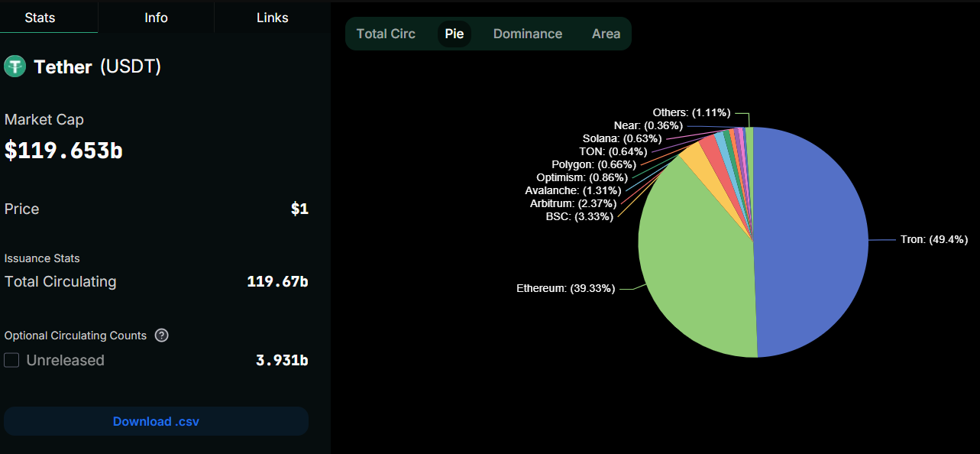Download the .csv data file
This screenshot has height=454, width=980.
coord(156,421)
